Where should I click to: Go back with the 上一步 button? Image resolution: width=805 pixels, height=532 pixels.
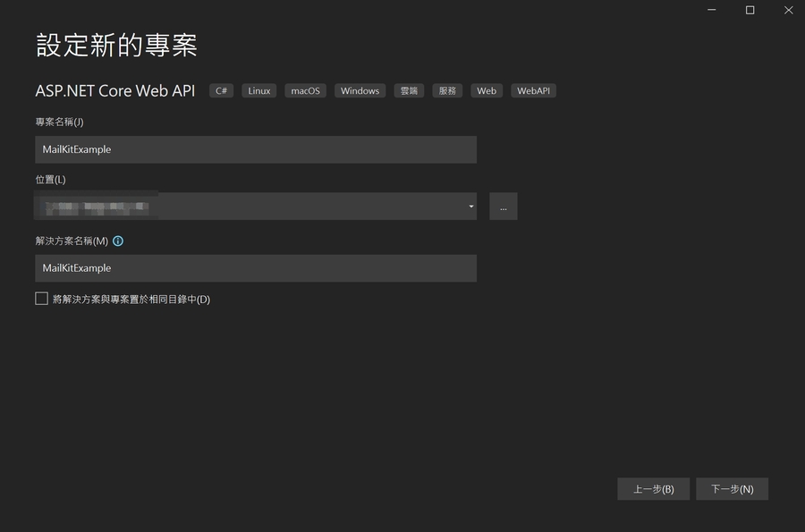[653, 488]
